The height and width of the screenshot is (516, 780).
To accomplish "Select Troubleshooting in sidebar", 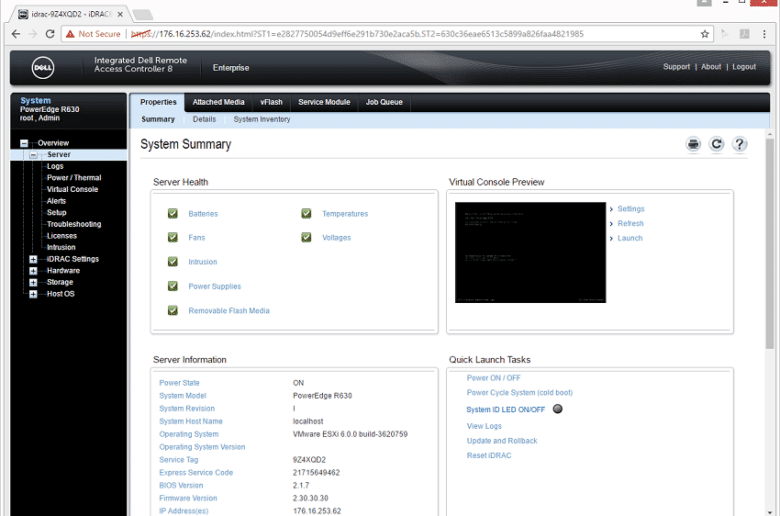I will (74, 224).
